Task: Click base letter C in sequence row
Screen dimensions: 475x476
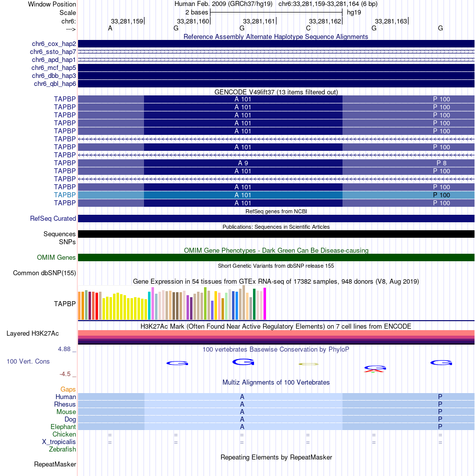Action: [x=308, y=28]
